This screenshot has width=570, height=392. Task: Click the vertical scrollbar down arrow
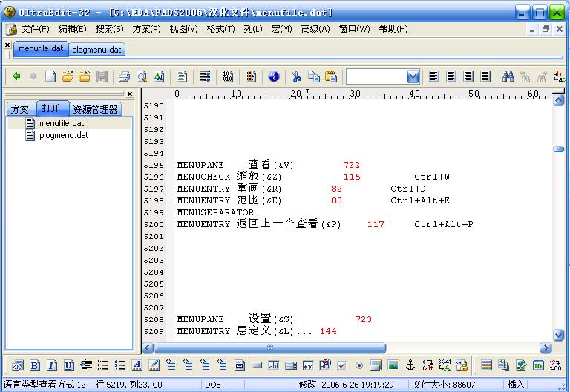[x=558, y=335]
